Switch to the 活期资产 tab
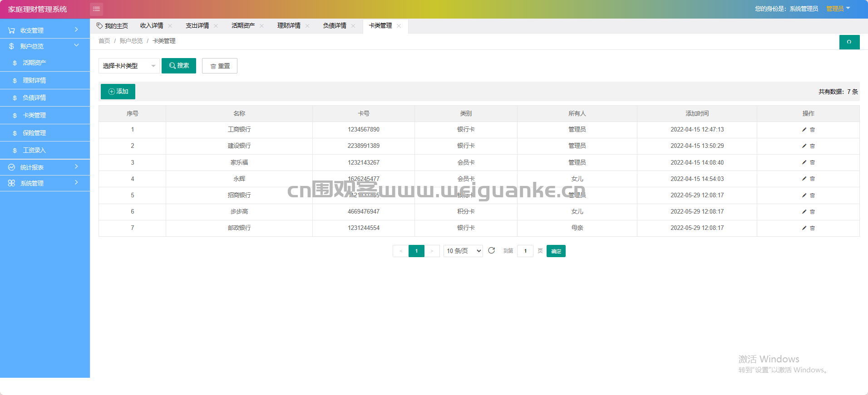This screenshot has height=395, width=868. pos(243,26)
